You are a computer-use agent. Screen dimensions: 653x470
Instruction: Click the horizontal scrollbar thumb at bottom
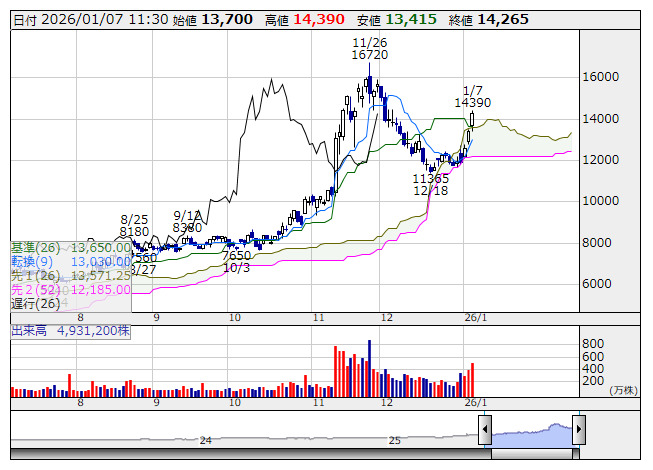[532, 454]
